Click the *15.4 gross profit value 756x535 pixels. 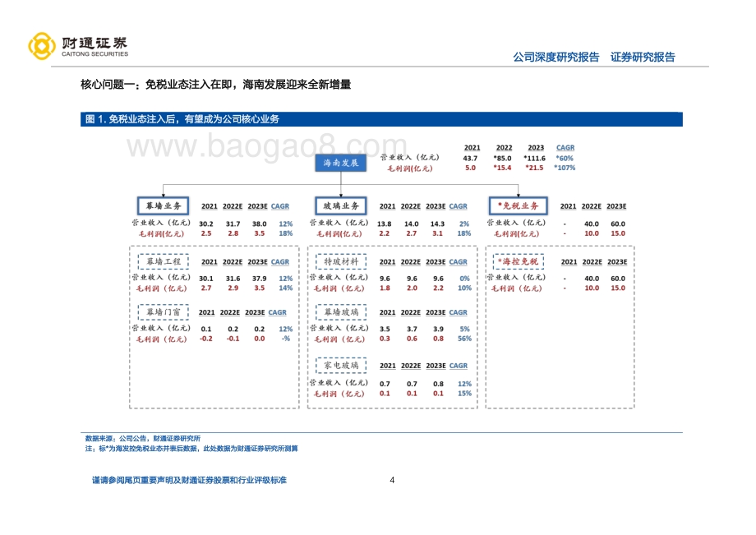click(502, 168)
